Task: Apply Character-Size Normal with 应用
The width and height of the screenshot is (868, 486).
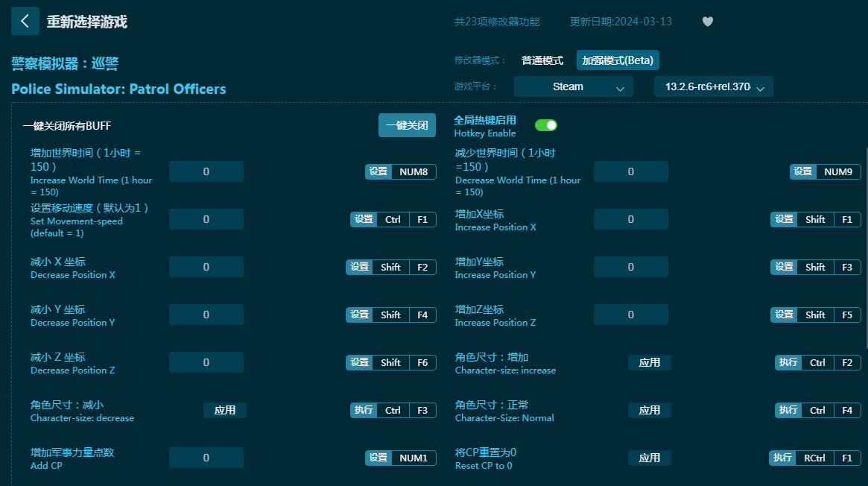Action: coord(650,410)
